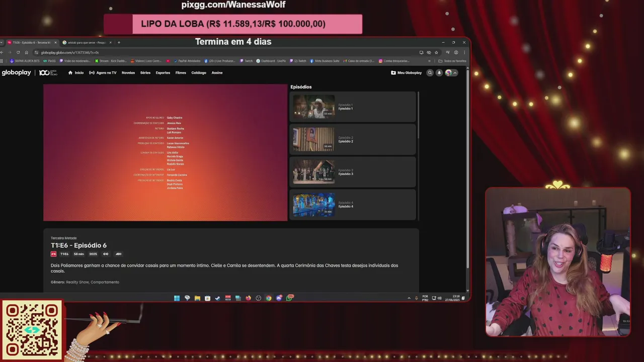Open Firefox from the taskbar
644x362 pixels.
[x=248, y=298]
